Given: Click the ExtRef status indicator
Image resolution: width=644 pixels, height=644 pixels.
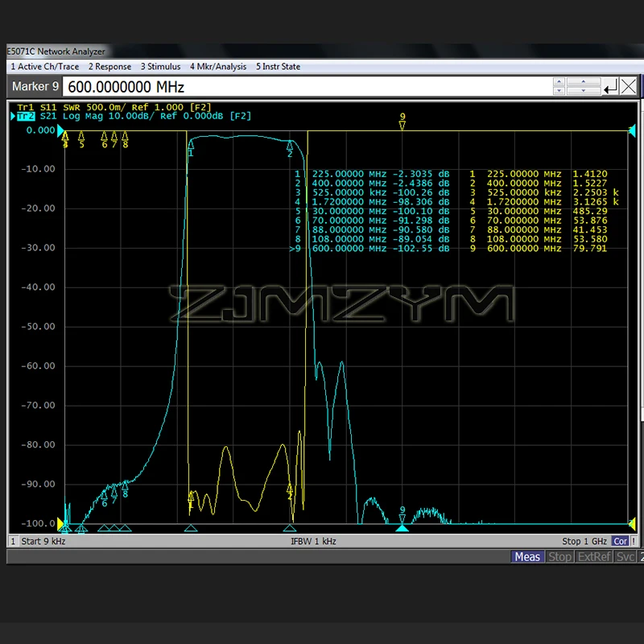Looking at the screenshot, I should [594, 557].
